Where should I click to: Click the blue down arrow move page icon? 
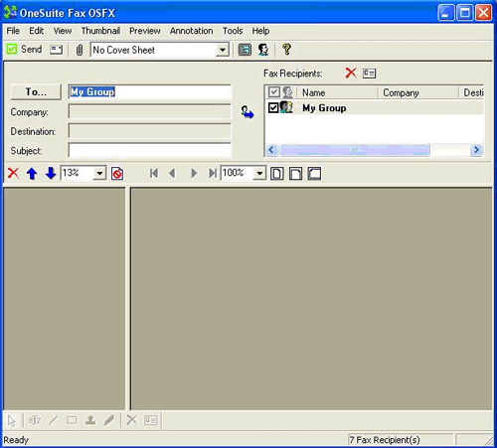[51, 173]
